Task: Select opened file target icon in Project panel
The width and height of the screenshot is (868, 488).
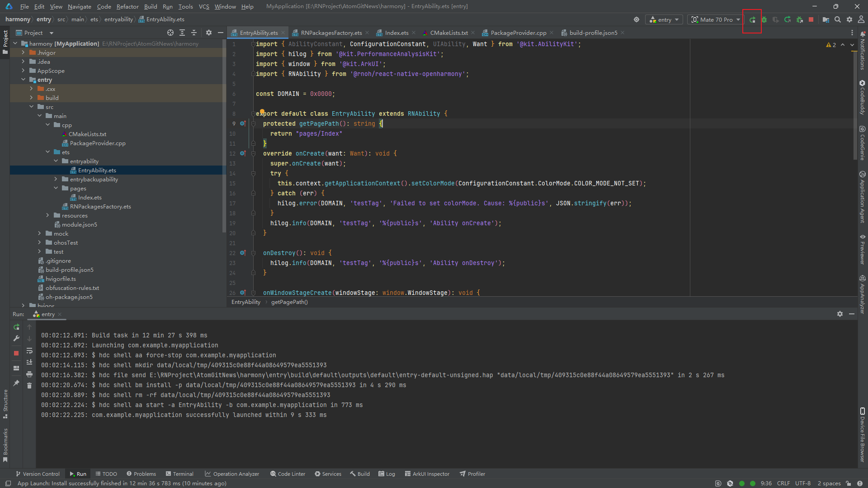Action: (170, 33)
